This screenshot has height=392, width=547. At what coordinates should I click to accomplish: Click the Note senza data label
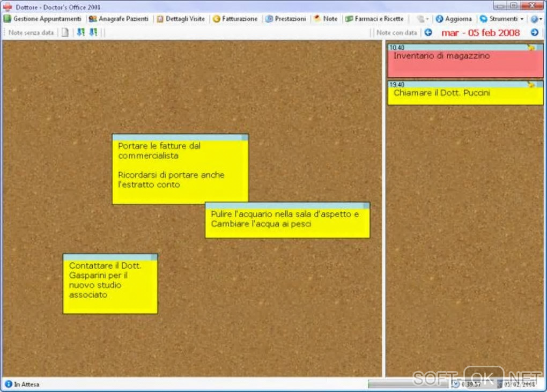pyautogui.click(x=31, y=32)
